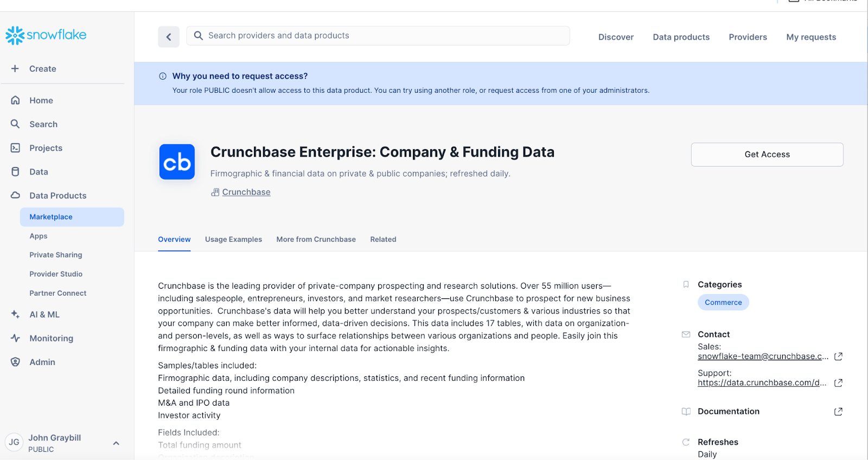
Task: Open the My requests menu item
Action: (x=811, y=37)
